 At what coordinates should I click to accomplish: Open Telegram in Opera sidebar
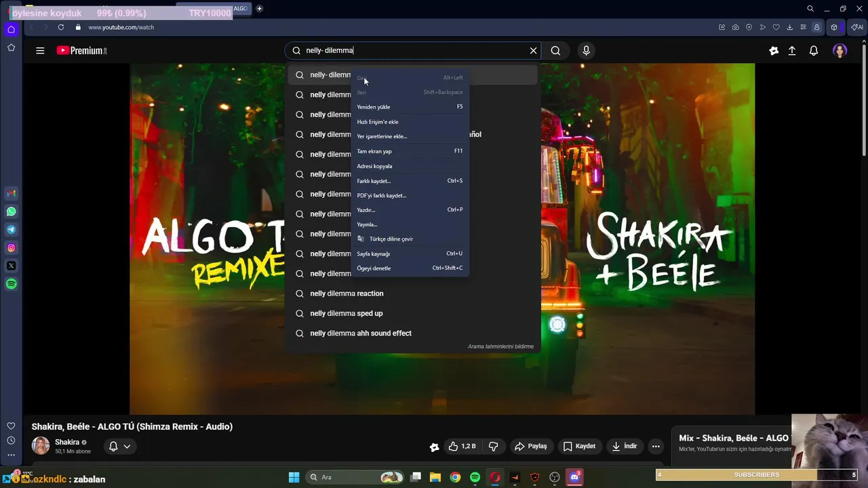click(11, 230)
